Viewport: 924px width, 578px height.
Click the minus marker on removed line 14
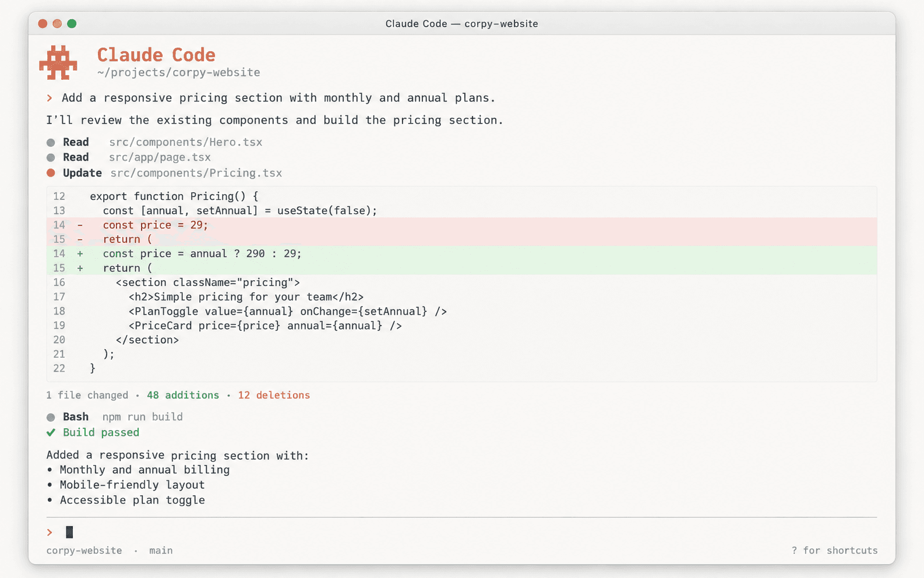pyautogui.click(x=80, y=225)
